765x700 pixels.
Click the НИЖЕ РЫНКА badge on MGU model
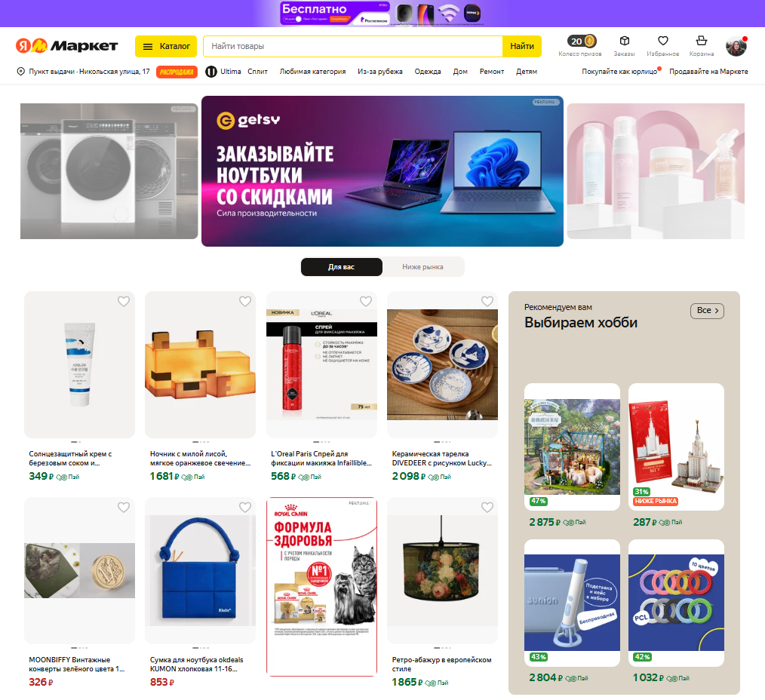(656, 501)
